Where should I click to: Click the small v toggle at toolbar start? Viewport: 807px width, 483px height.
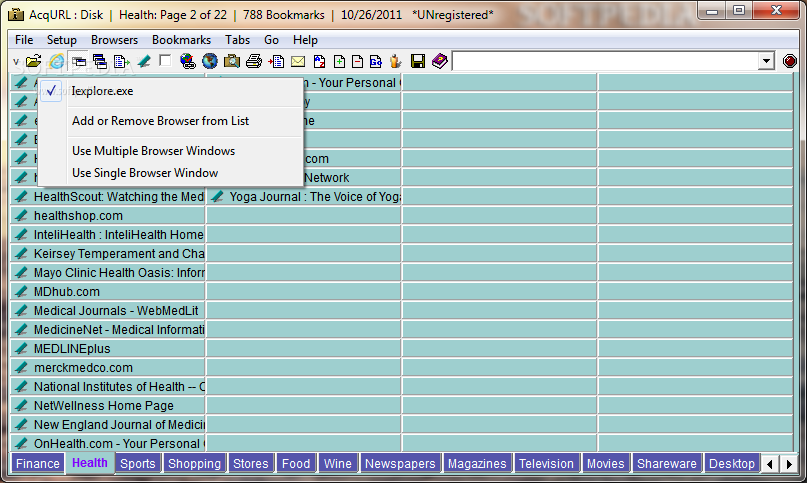(x=16, y=62)
